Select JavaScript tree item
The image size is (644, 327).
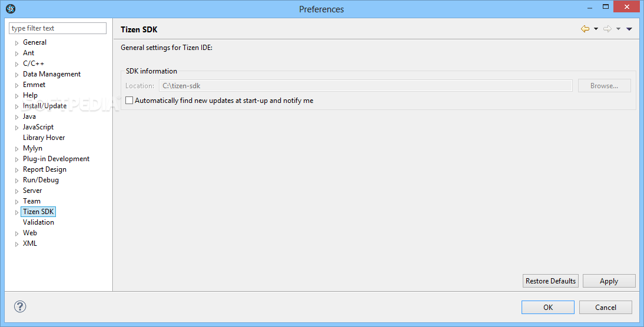38,127
